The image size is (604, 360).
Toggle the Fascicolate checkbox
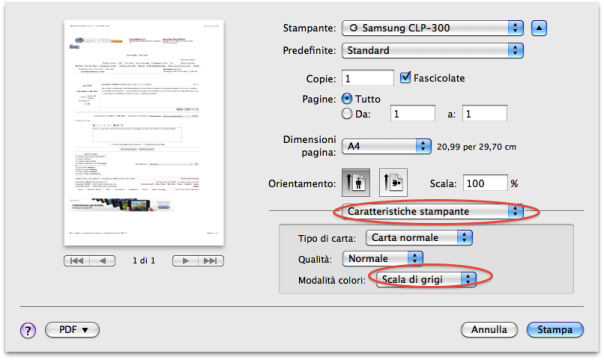coord(405,77)
